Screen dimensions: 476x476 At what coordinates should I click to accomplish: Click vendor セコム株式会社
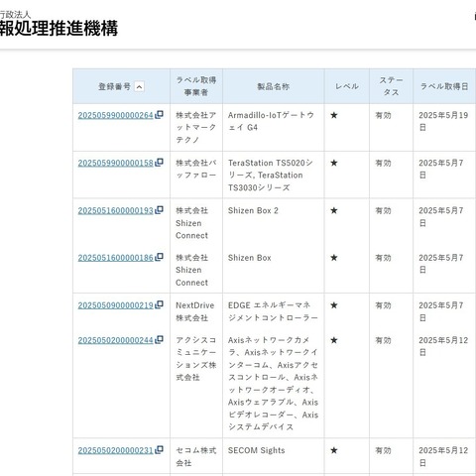[x=196, y=456]
